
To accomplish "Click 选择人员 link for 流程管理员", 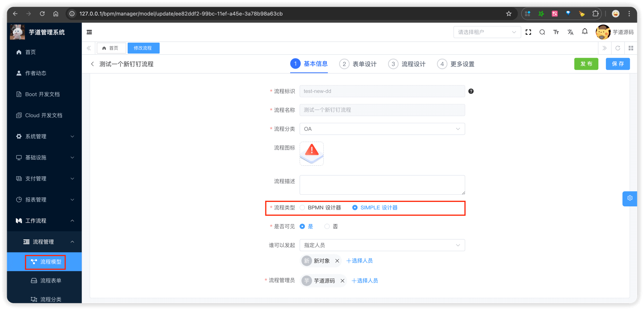I will pos(365,281).
